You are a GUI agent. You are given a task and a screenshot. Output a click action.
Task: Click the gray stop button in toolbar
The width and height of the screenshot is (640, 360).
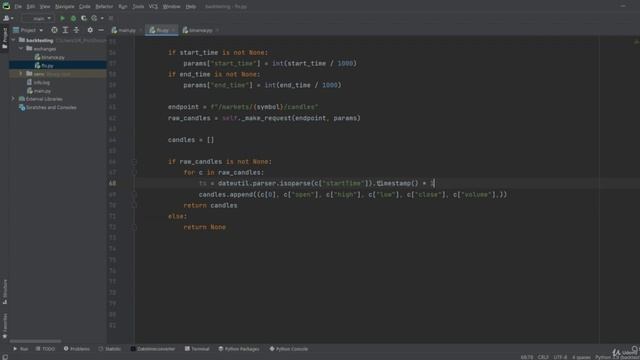tap(111, 18)
